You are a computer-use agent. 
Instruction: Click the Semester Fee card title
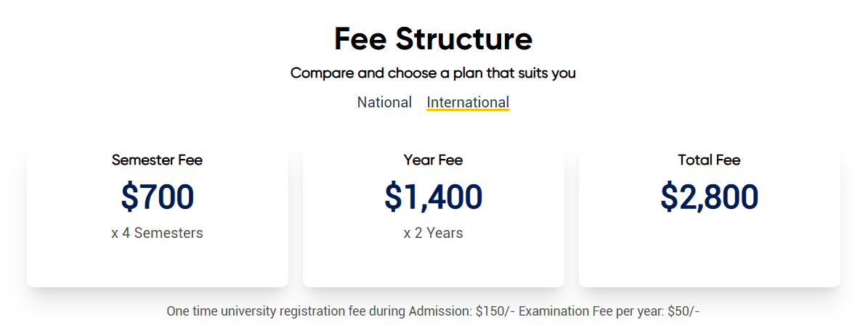(157, 160)
